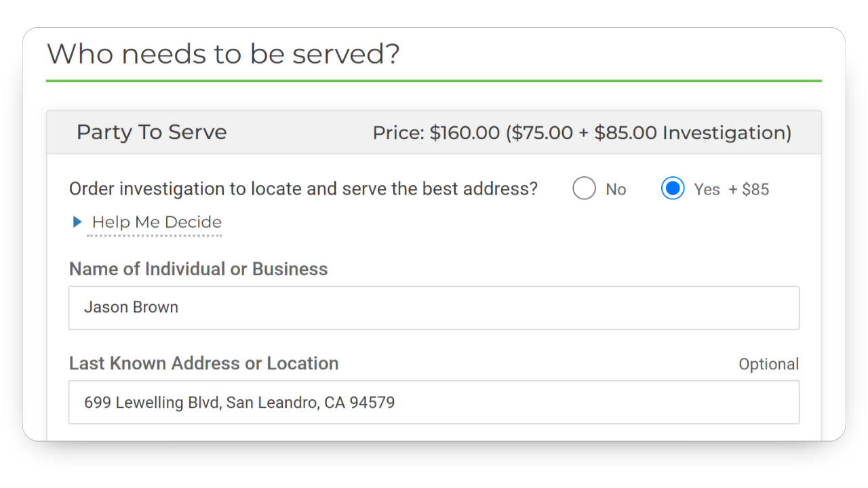This screenshot has width=868, height=488.
Task: Click the "Optional" hint above address field
Action: pos(768,364)
